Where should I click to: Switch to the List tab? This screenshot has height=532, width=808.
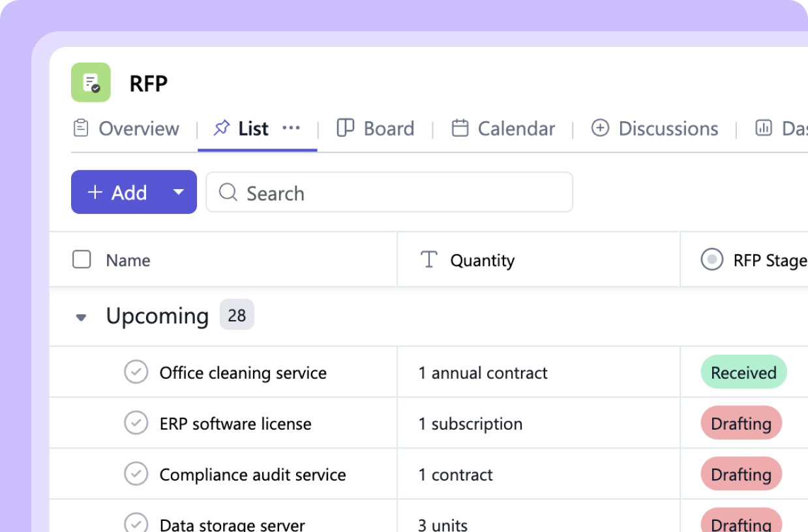(x=252, y=128)
